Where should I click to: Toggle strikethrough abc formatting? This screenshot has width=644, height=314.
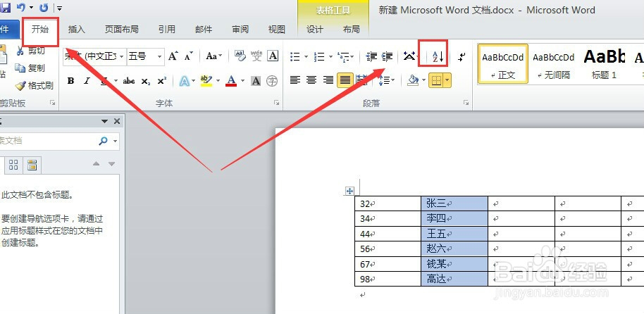click(x=129, y=81)
